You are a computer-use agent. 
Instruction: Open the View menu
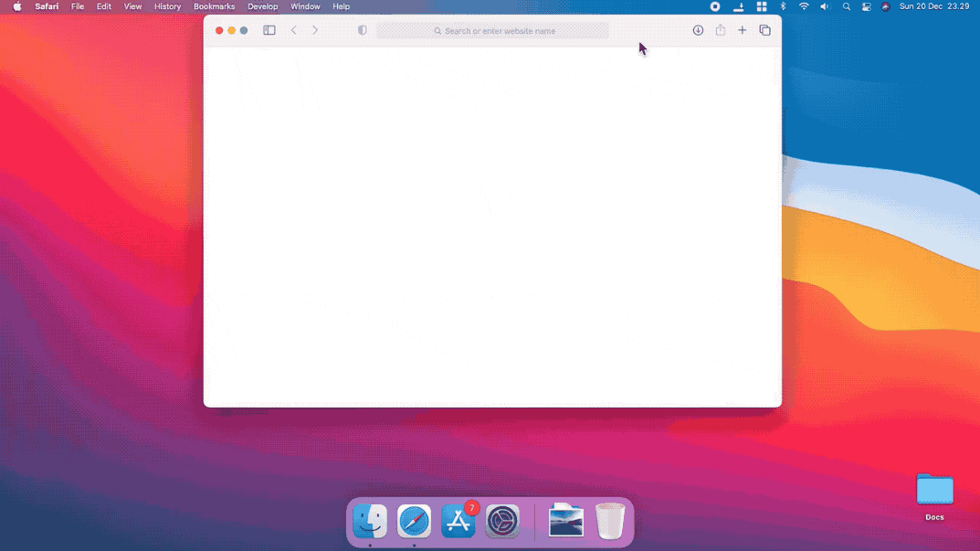tap(132, 6)
